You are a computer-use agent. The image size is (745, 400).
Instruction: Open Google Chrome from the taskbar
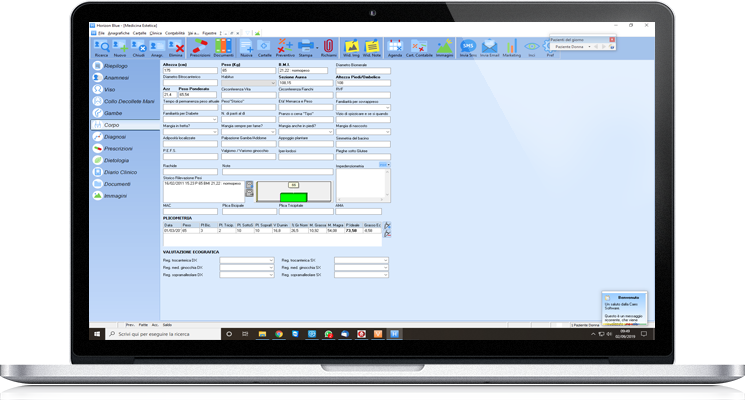[279, 334]
